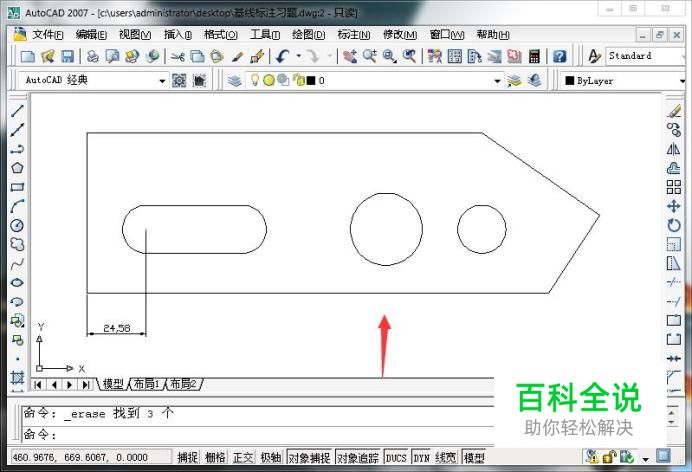Click the Copy Object tool
692x472 pixels.
point(673,130)
